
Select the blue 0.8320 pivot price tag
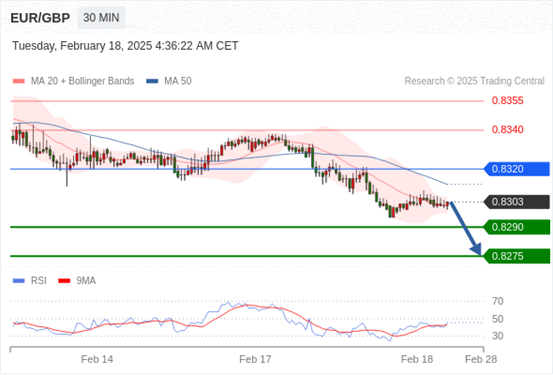pos(517,169)
